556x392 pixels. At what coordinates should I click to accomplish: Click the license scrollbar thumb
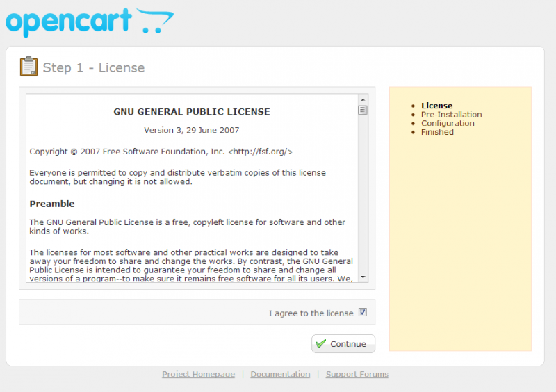pyautogui.click(x=362, y=110)
